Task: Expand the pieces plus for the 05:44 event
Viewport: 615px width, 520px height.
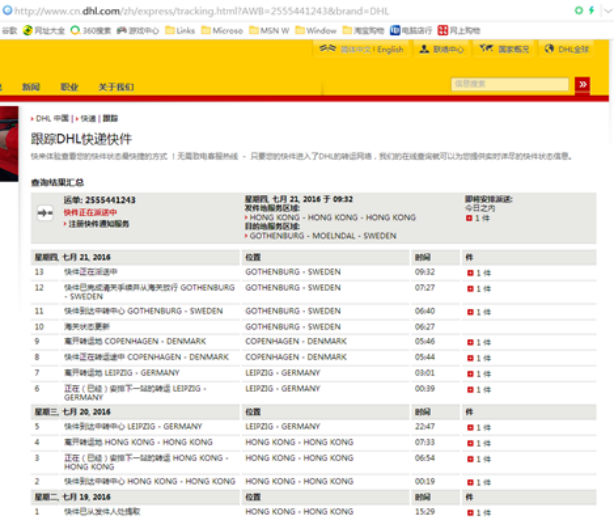Action: [470, 358]
